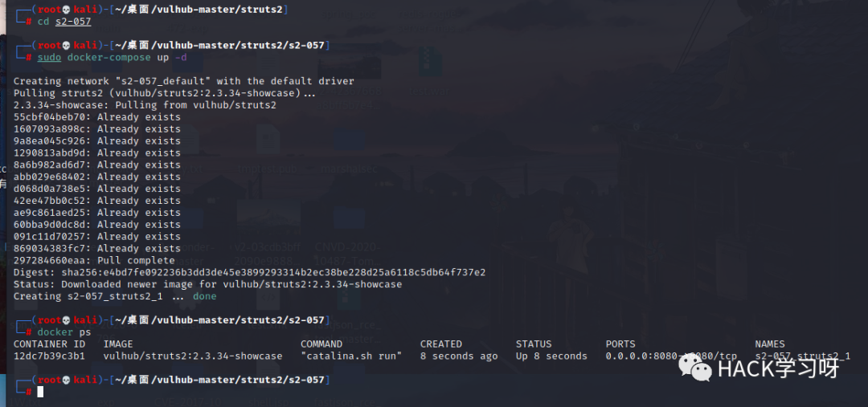Click the underlined 'sudo' command word
The height and width of the screenshot is (407, 868).
49,58
